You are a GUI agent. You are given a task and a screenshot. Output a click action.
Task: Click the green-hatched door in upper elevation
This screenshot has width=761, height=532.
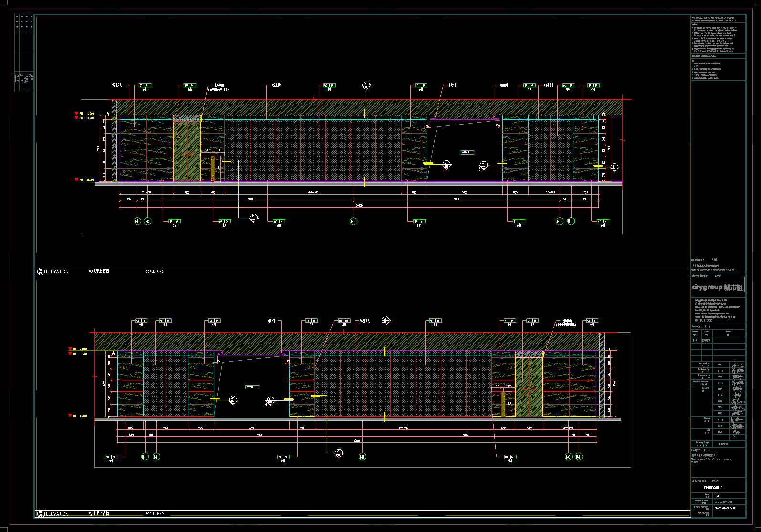coord(187,152)
